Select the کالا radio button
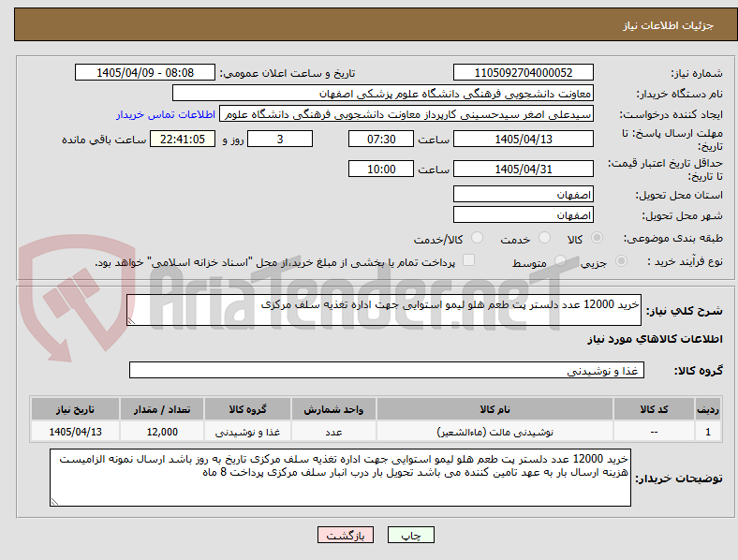The height and width of the screenshot is (560, 738). [597, 238]
